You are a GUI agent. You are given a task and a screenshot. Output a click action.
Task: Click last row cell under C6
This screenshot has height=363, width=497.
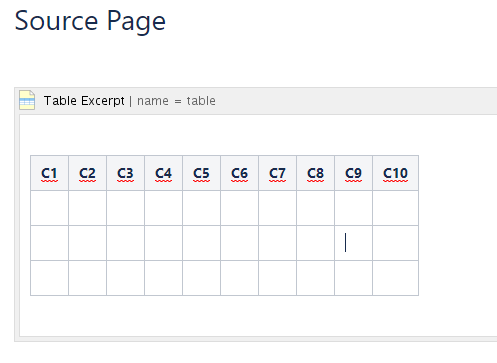pos(239,278)
